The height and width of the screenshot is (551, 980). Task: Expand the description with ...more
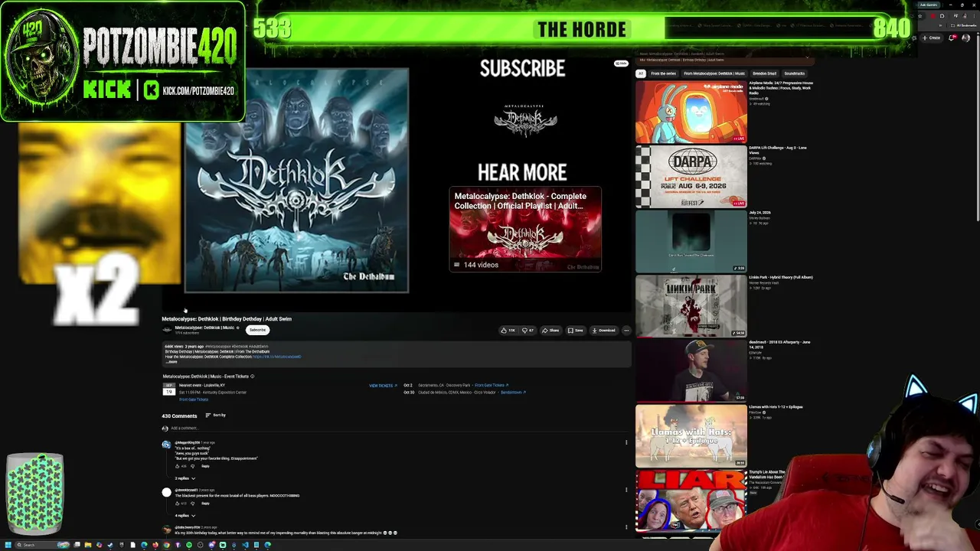click(x=171, y=362)
